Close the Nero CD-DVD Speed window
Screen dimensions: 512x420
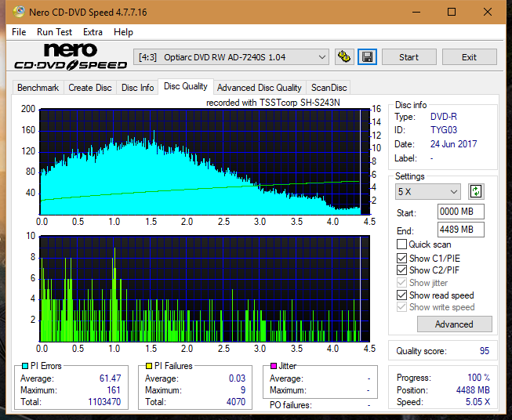coord(488,12)
